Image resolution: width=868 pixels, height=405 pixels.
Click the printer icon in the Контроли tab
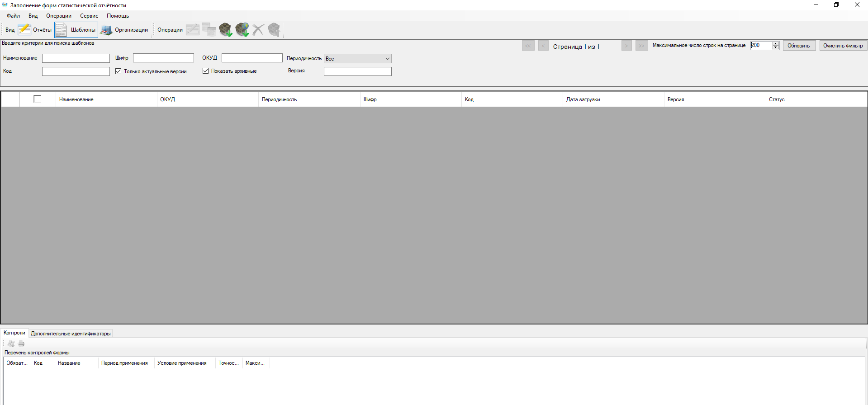tap(21, 344)
